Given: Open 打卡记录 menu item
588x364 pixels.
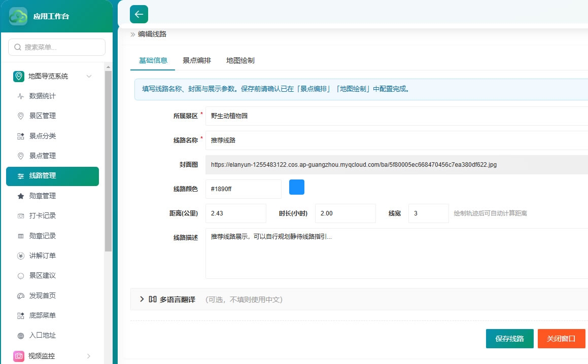Looking at the screenshot, I should (52, 215).
